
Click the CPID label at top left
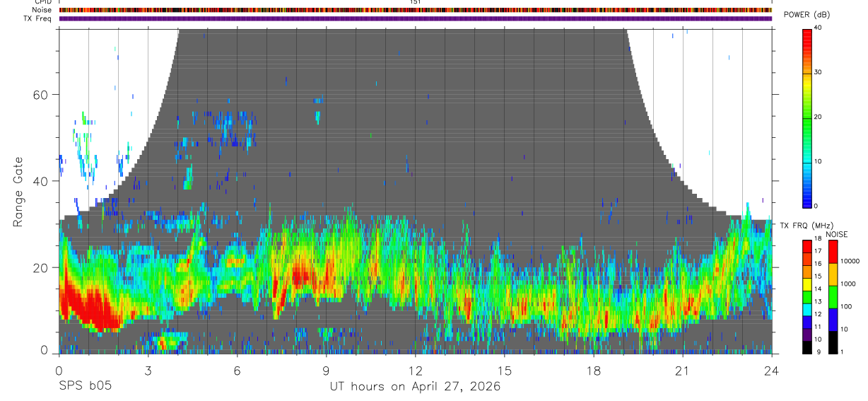[42, 2]
